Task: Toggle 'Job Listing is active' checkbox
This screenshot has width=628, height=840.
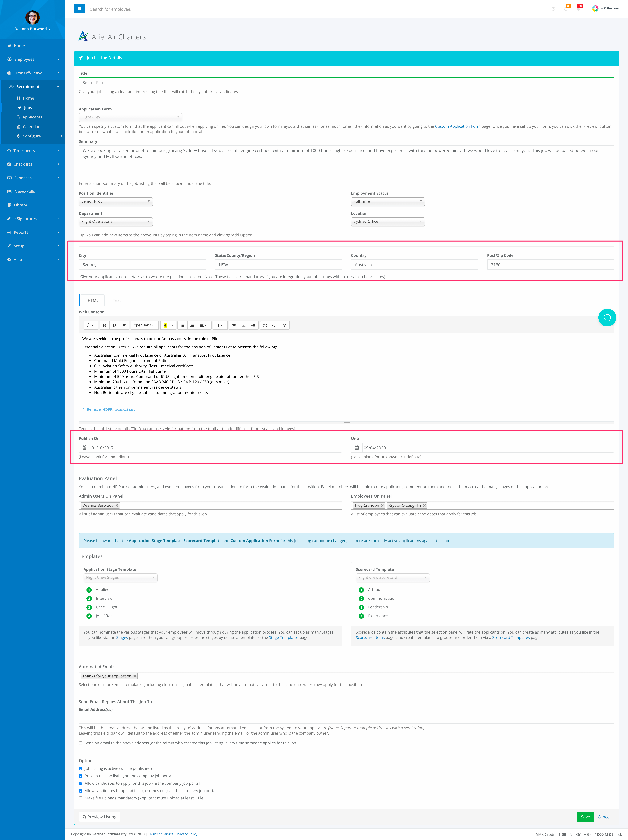Action: [80, 769]
